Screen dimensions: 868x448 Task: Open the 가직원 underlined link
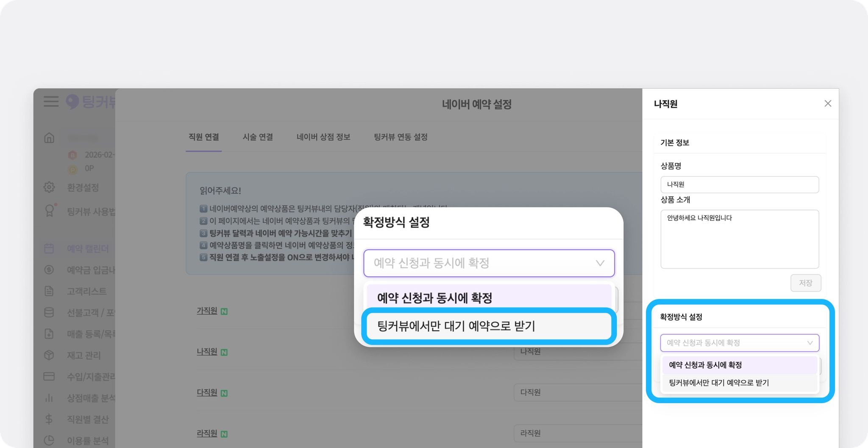click(207, 311)
